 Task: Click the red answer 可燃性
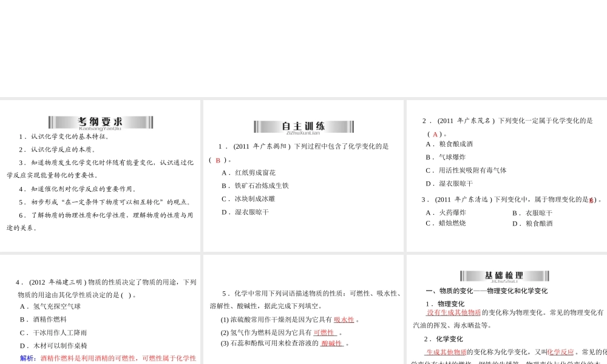click(x=324, y=332)
